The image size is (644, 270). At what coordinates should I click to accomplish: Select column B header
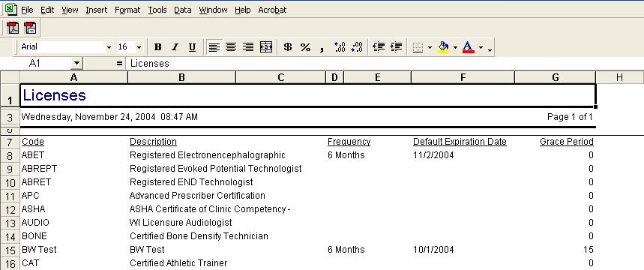point(181,77)
